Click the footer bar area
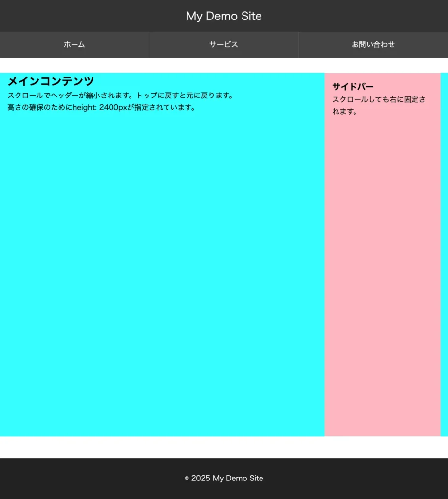448x499 pixels. click(73, 478)
